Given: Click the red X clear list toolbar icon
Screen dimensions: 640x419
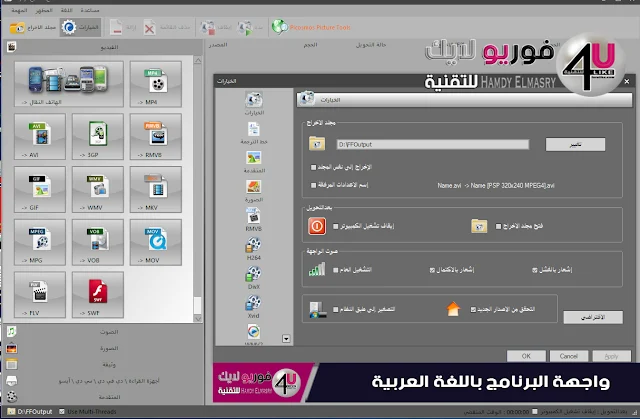Looking at the screenshot, I should (149, 28).
